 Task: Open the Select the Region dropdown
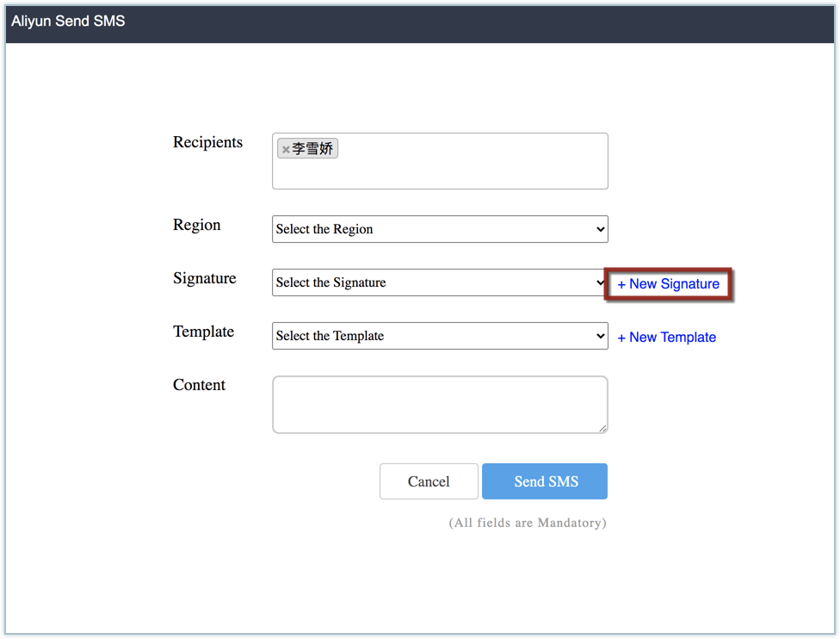440,229
